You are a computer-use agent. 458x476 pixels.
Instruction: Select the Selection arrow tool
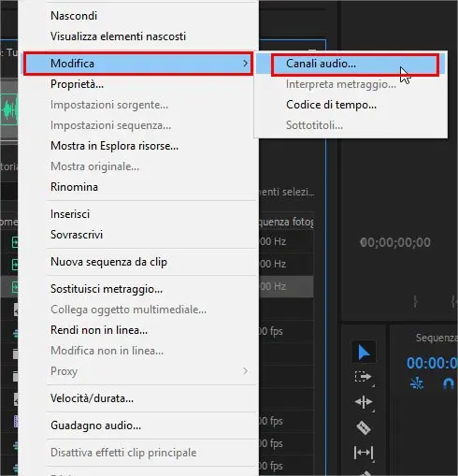pos(364,353)
